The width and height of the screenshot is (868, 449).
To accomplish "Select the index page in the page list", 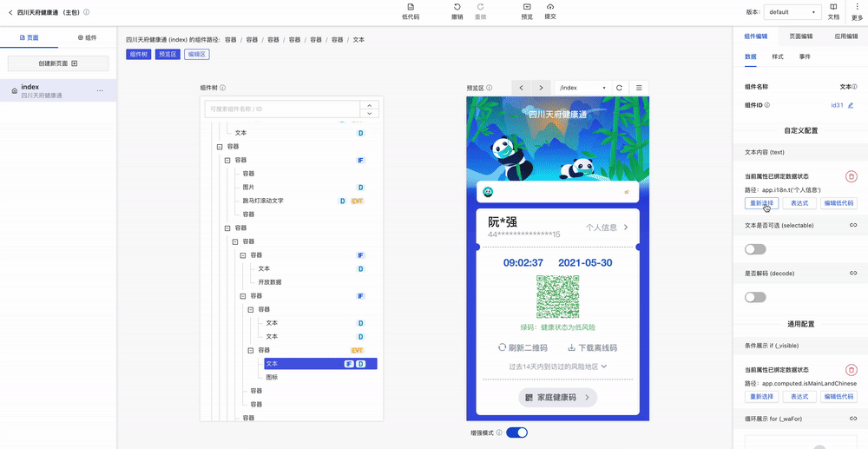I will tap(58, 90).
